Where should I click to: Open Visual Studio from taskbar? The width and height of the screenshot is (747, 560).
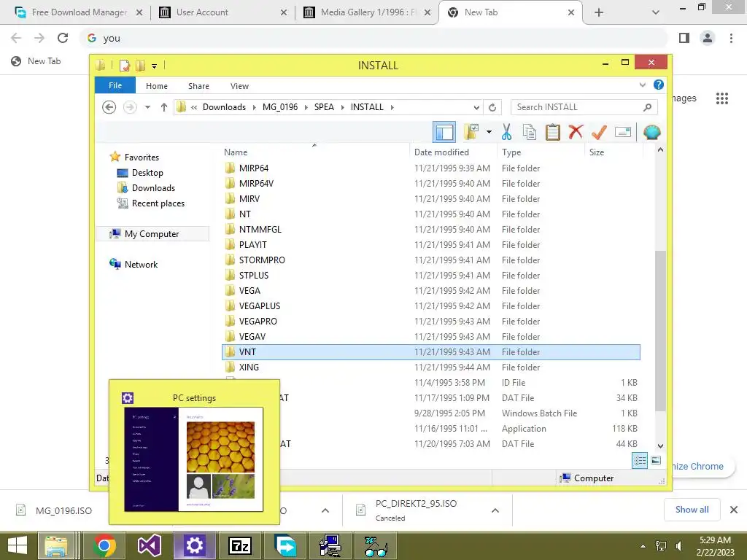tap(149, 545)
